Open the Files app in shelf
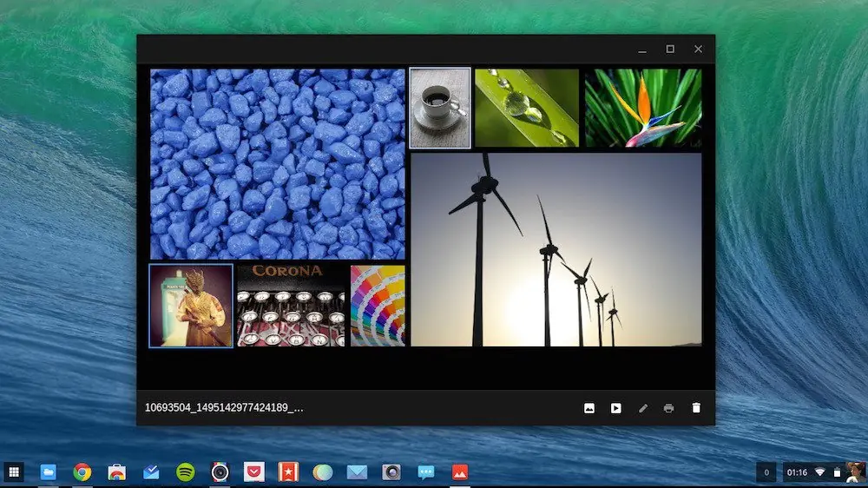Screen dimensions: 868x488 point(48,472)
